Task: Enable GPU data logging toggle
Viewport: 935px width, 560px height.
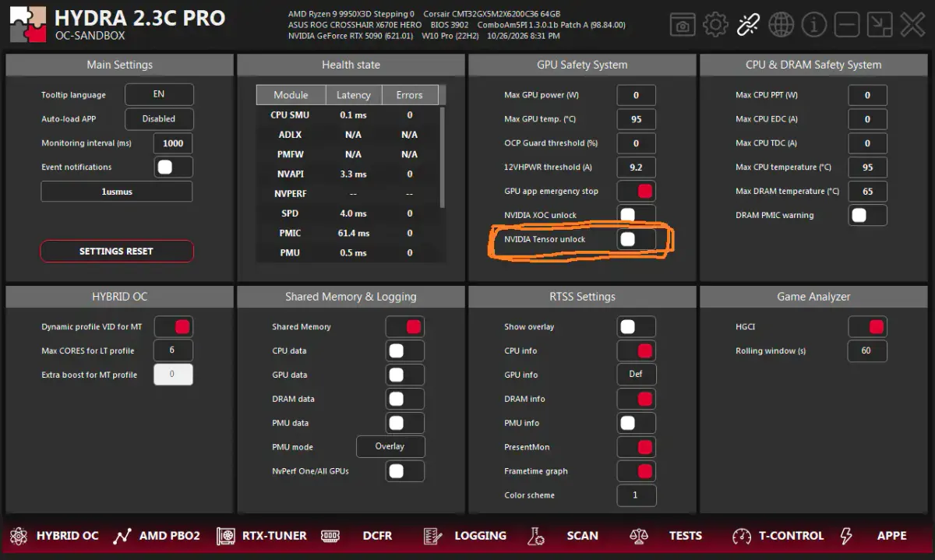Action: coord(404,374)
